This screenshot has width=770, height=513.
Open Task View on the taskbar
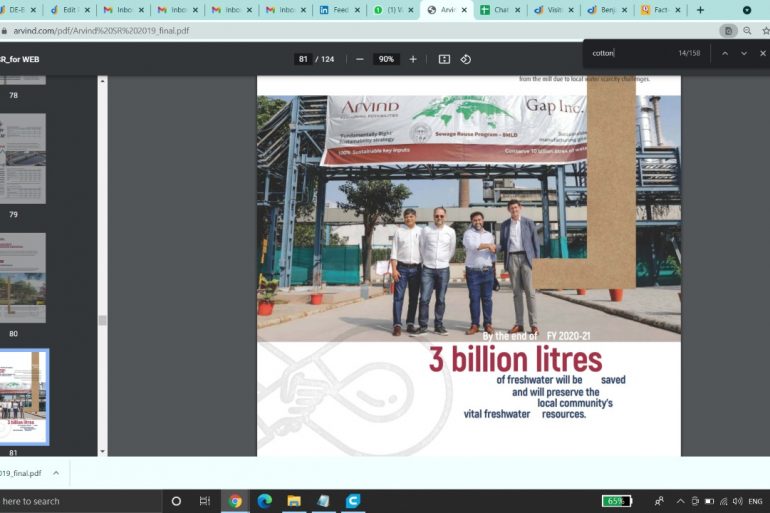click(x=205, y=501)
